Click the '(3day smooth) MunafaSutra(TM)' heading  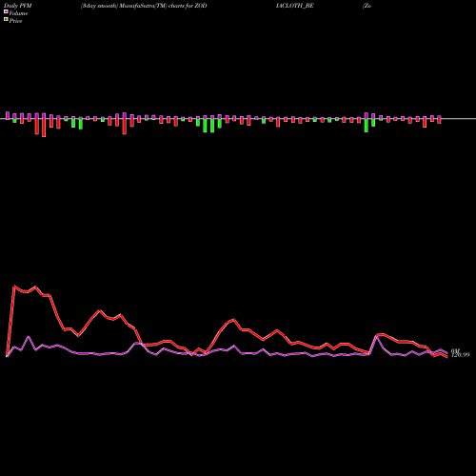[x=124, y=6]
